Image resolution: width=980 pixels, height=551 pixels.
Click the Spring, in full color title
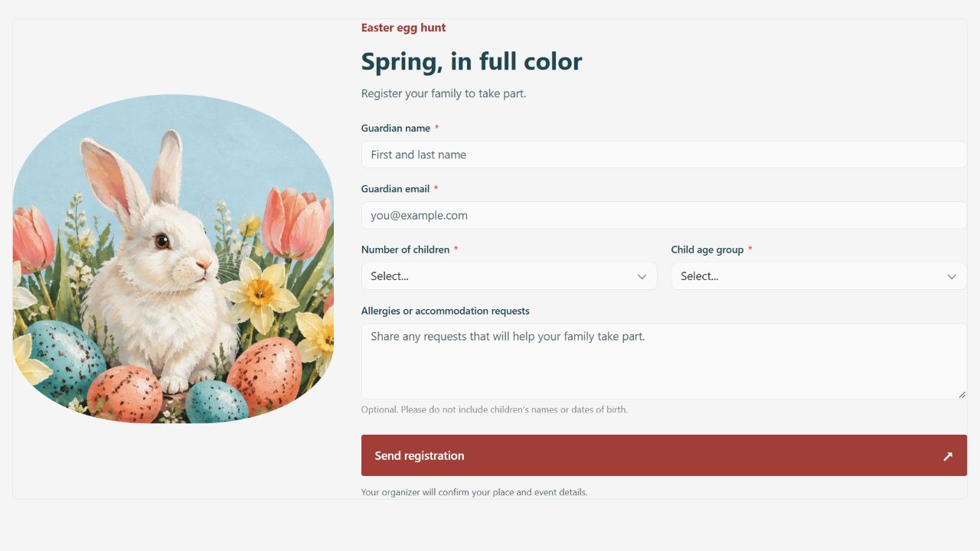pos(472,61)
